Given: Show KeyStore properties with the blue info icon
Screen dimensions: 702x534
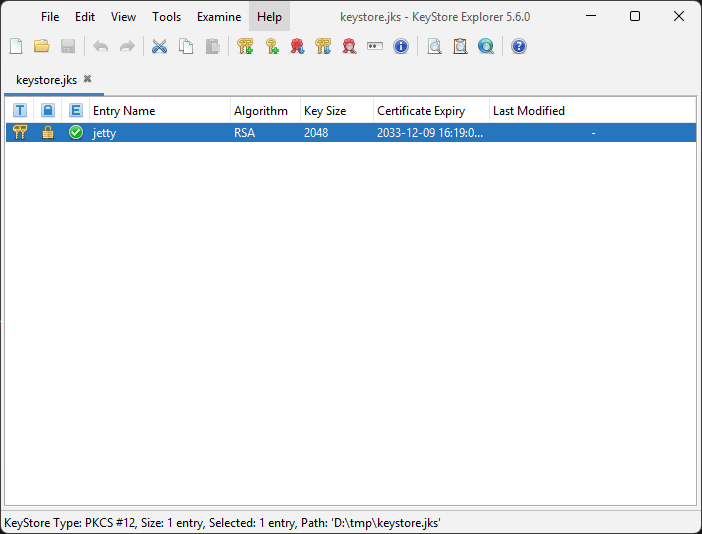Looking at the screenshot, I should pos(401,46).
